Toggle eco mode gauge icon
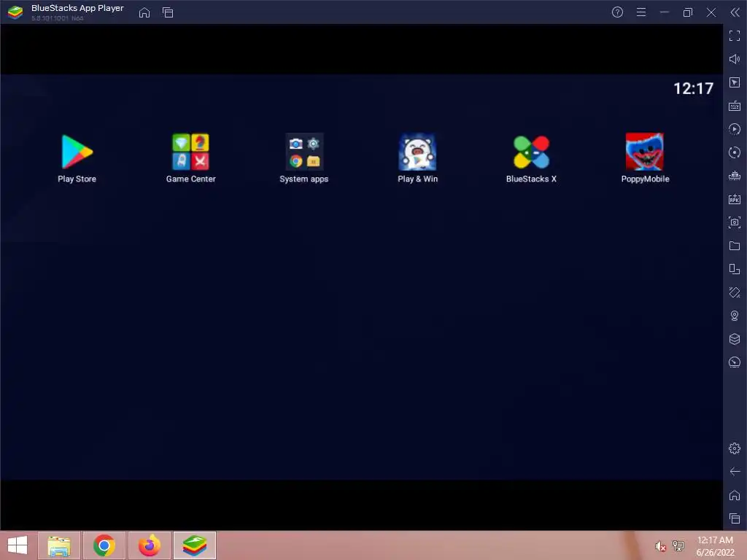The width and height of the screenshot is (747, 560). 735,362
